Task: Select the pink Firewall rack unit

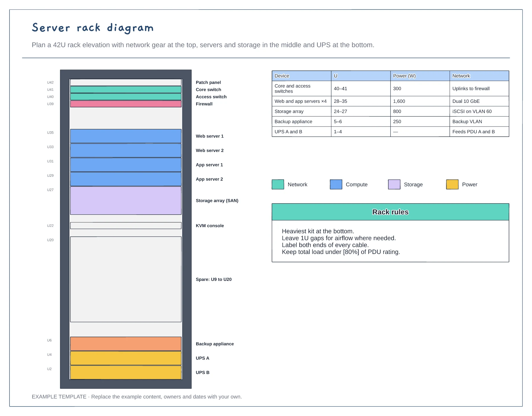Action: click(126, 104)
